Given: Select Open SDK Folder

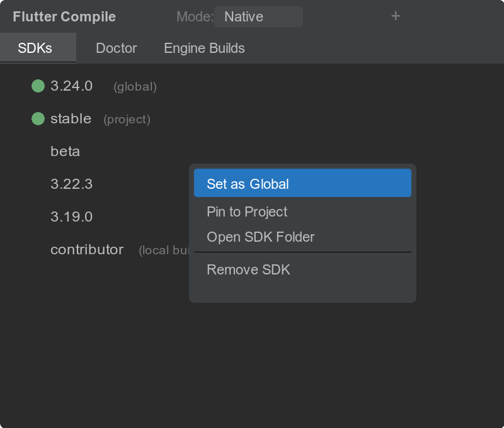Looking at the screenshot, I should pyautogui.click(x=261, y=237).
